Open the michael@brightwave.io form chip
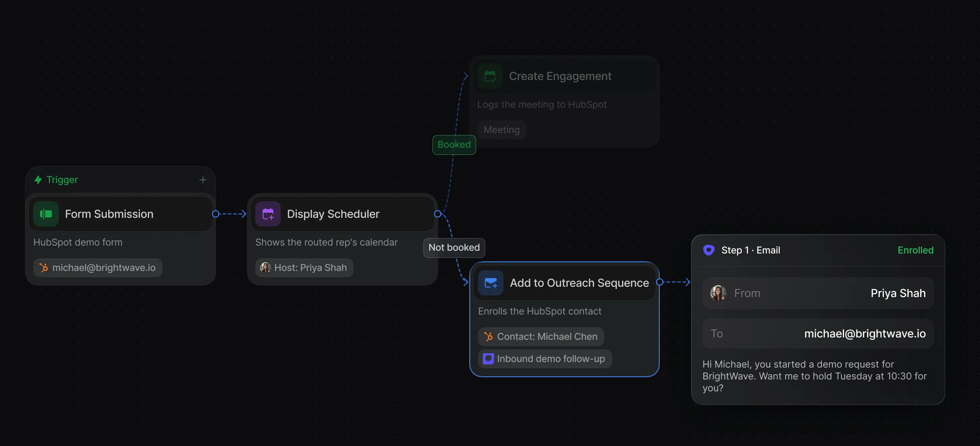Image resolution: width=980 pixels, height=446 pixels. pyautogui.click(x=98, y=268)
